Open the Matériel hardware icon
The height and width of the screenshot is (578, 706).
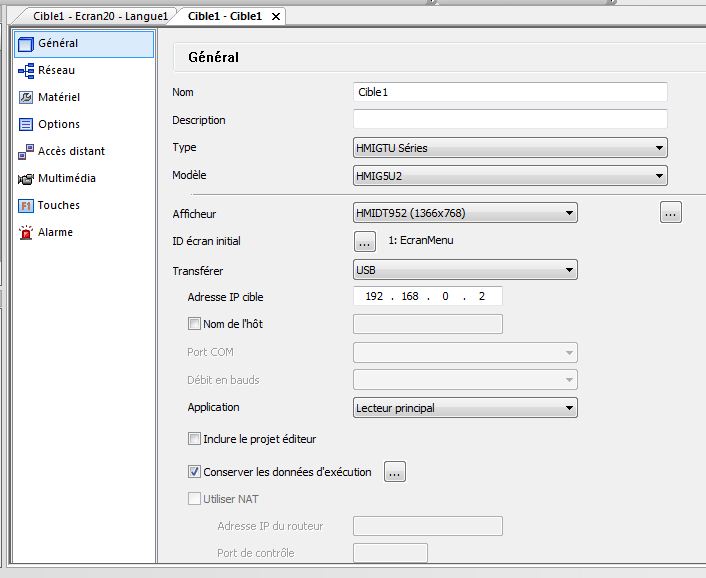[27, 98]
